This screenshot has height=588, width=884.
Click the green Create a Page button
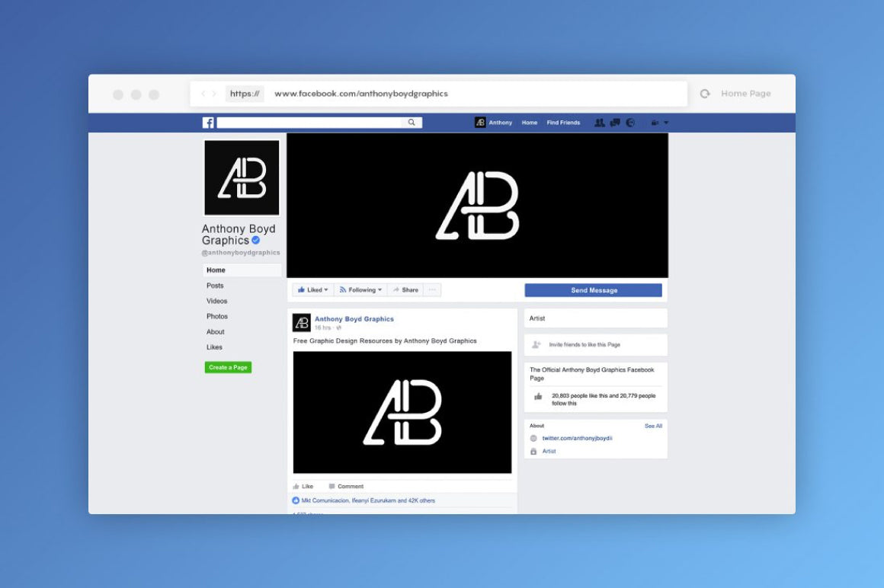click(228, 367)
